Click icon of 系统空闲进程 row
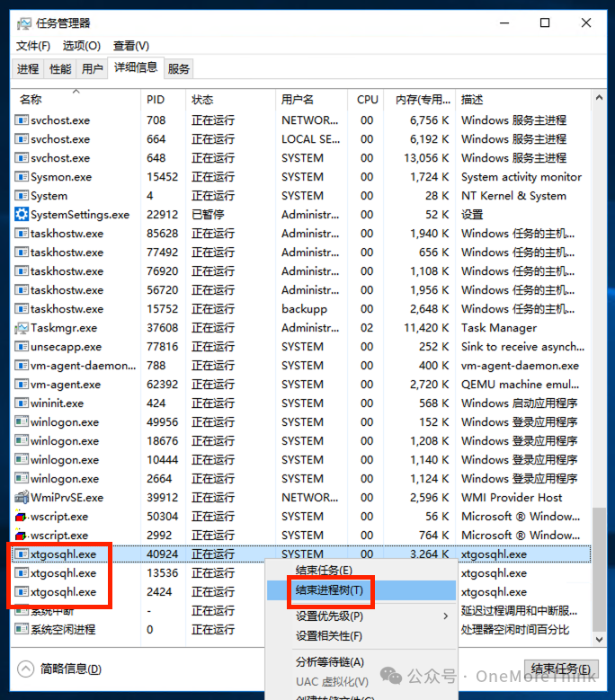 (21, 630)
